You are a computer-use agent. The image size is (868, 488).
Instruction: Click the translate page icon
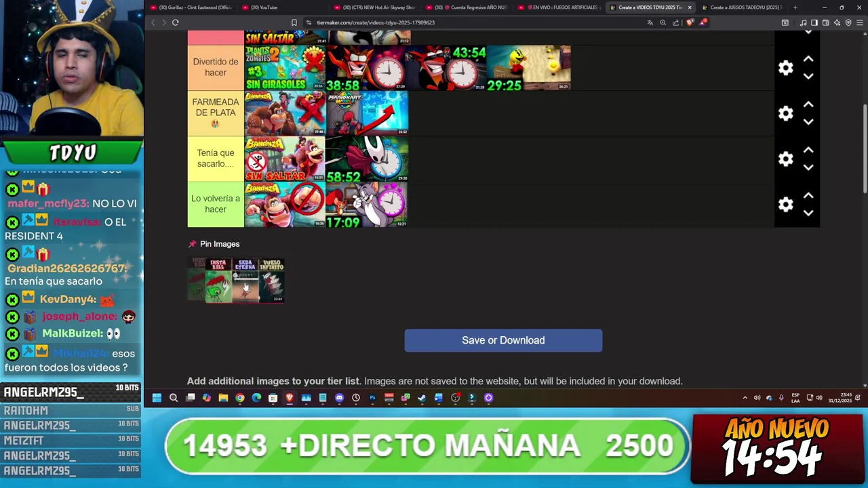(x=650, y=22)
